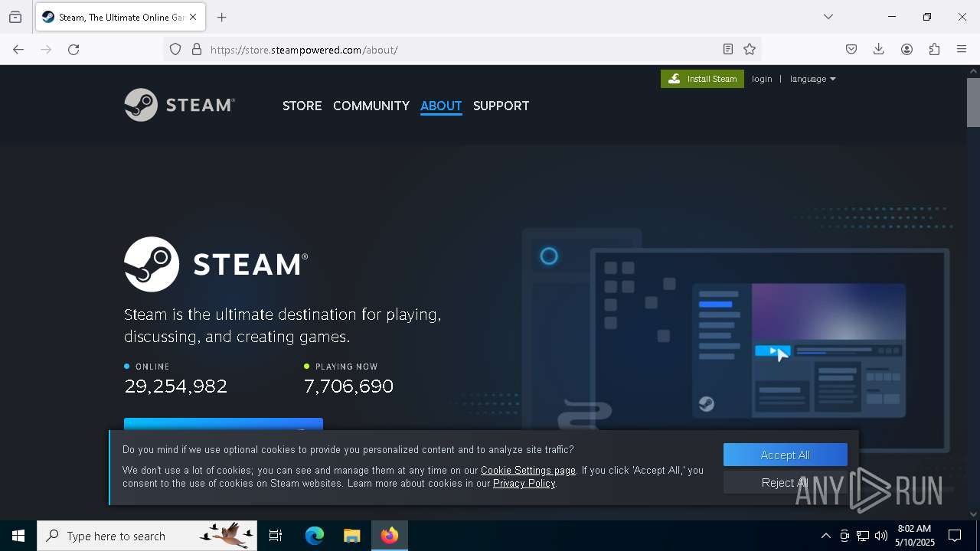980x551 pixels.
Task: Open the Firefox hamburger application menu
Action: pos(962,49)
